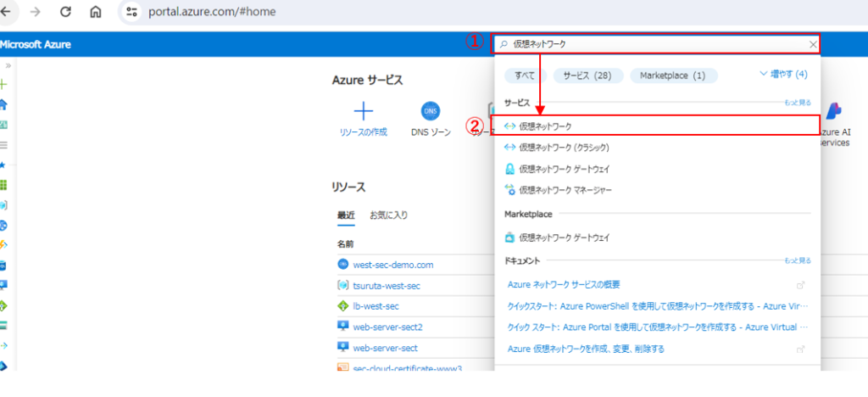Open the Azure PowerShell quickstart document link

point(658,305)
